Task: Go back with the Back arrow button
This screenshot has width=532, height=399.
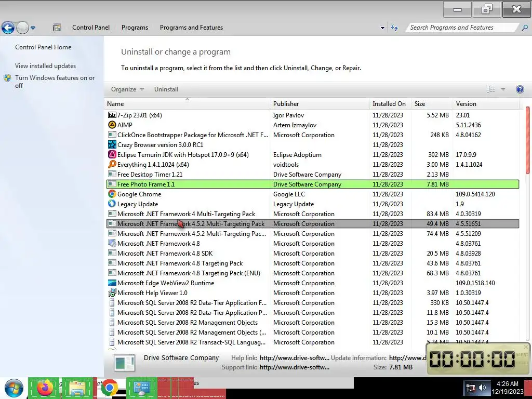Action: pyautogui.click(x=8, y=28)
